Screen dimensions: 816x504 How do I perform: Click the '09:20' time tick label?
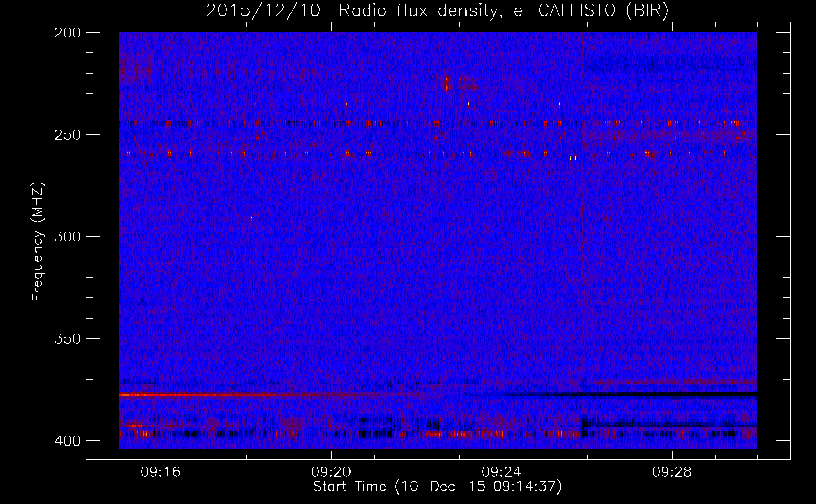click(x=331, y=472)
